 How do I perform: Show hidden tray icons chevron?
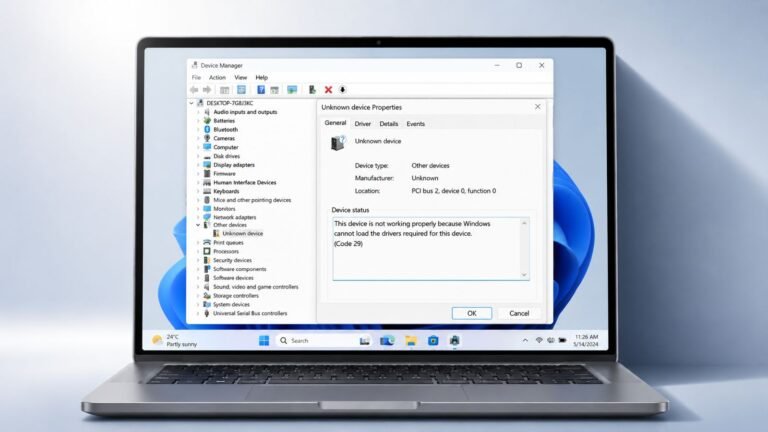tap(525, 340)
